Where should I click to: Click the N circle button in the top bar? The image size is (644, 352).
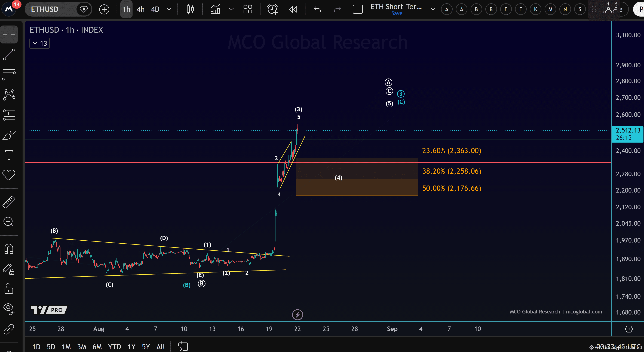pyautogui.click(x=565, y=10)
